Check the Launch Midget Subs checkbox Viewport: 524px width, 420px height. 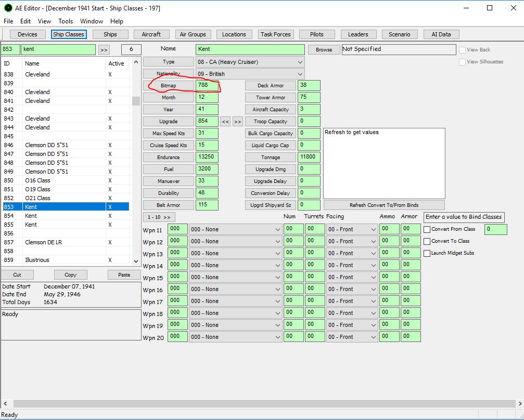coord(427,253)
